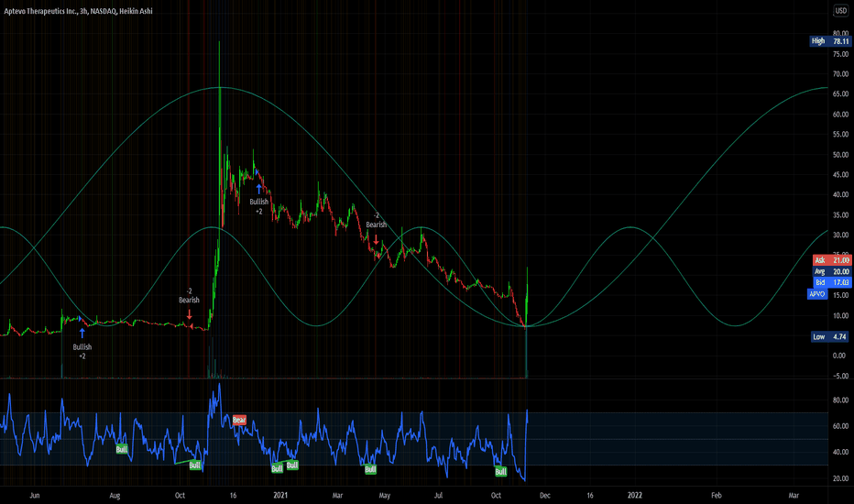Click the Jun label on time axis
Viewport: 854px width, 504px height.
(x=34, y=495)
